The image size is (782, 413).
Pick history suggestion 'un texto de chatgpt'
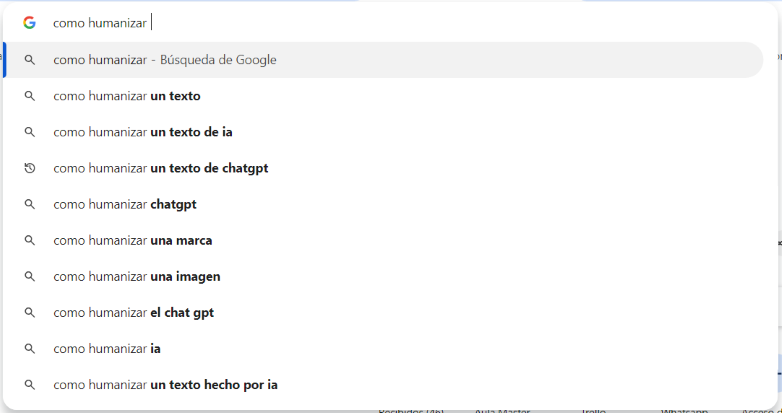383,168
